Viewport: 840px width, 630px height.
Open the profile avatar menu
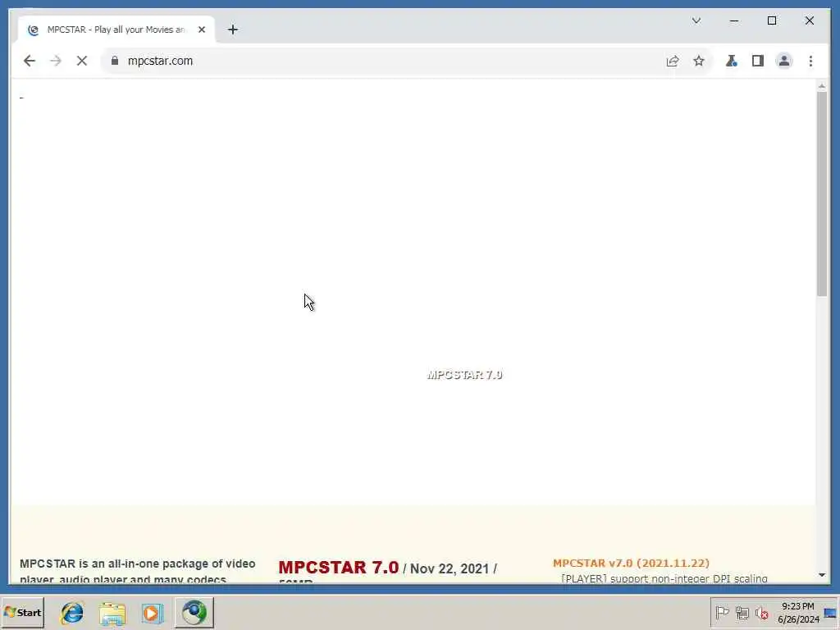[783, 61]
